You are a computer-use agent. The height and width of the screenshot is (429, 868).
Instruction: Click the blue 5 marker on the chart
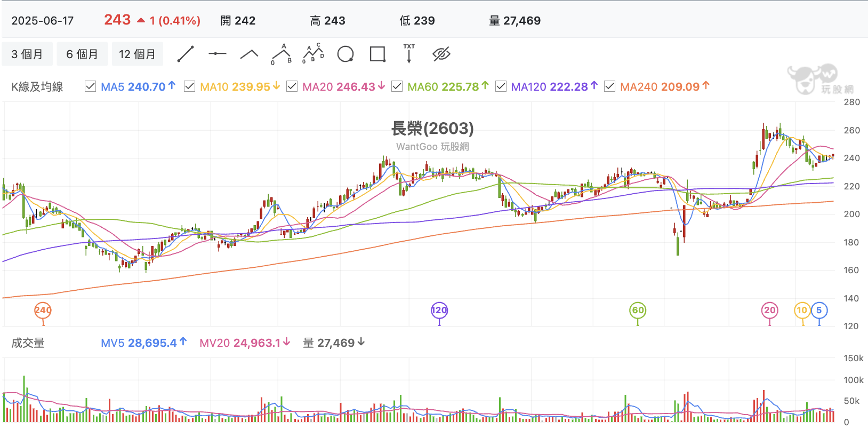(x=819, y=310)
